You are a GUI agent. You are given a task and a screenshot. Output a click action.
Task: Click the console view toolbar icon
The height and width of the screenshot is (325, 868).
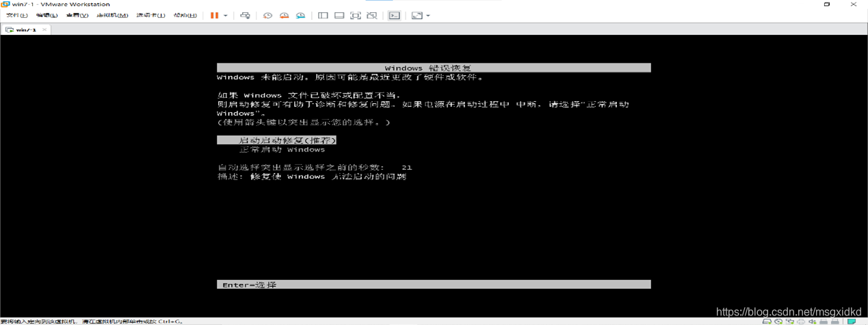click(395, 15)
